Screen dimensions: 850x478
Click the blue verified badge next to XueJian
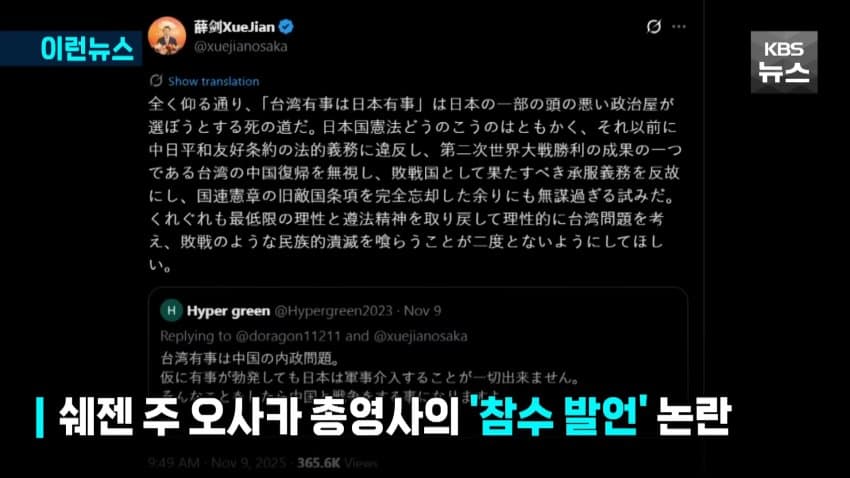[286, 26]
